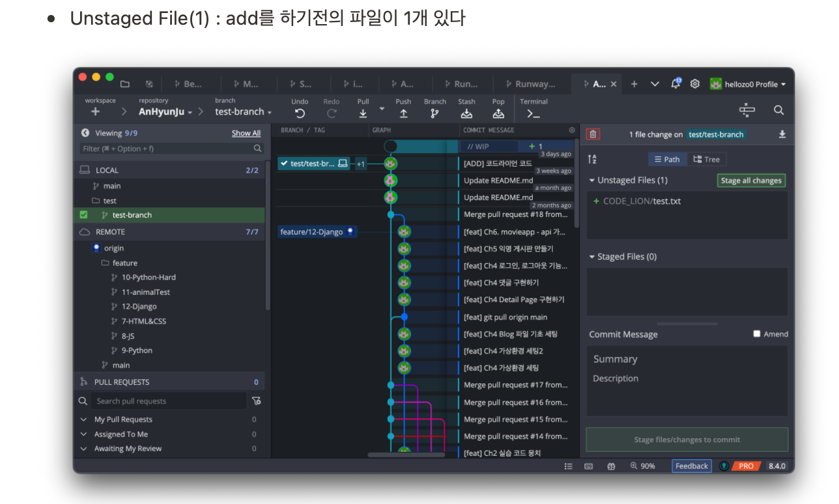This screenshot has height=504, width=839.
Task: Open the hellozo0 Profile dropdown
Action: tap(748, 84)
